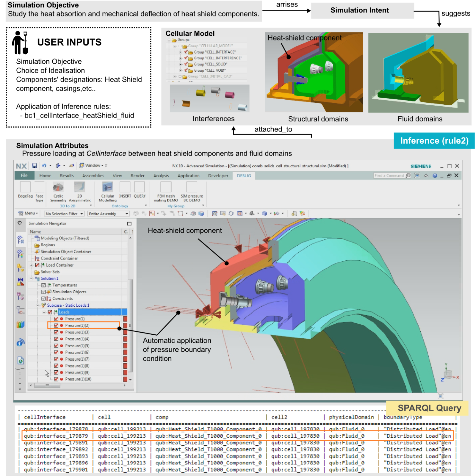Save the simulation with the floppy disk icon

(x=35, y=166)
